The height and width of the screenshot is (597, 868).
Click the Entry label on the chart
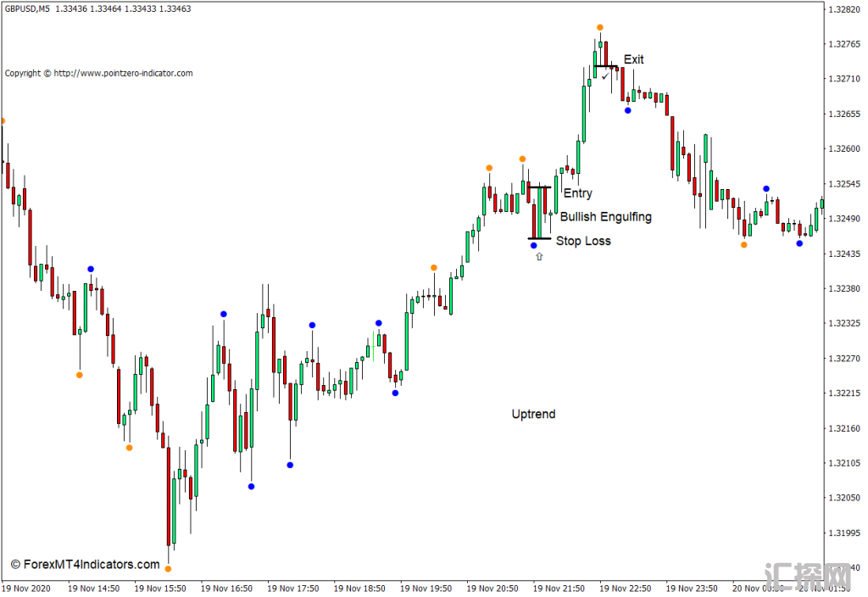(x=578, y=193)
